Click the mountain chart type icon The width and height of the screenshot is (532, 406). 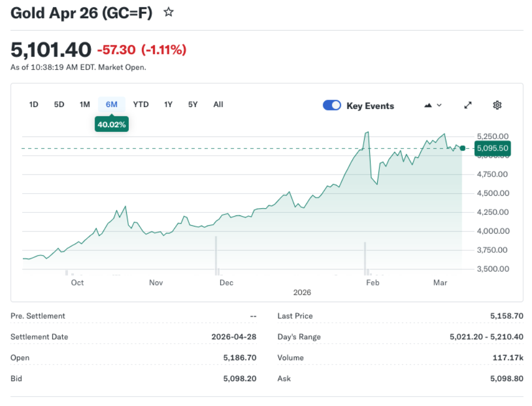pyautogui.click(x=428, y=105)
